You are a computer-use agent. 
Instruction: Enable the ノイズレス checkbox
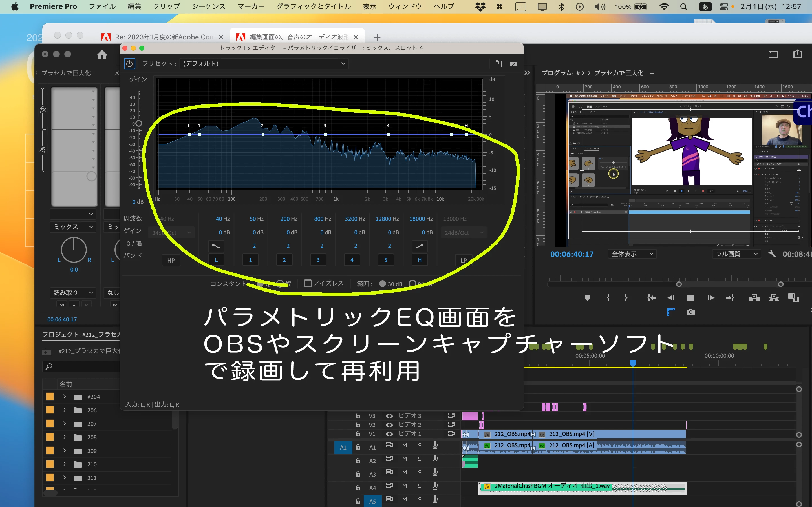tap(307, 283)
